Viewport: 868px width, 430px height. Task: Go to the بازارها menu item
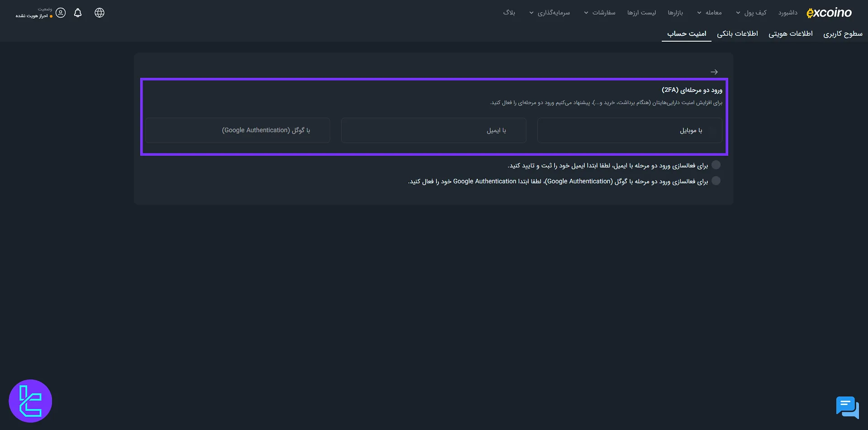tap(675, 13)
